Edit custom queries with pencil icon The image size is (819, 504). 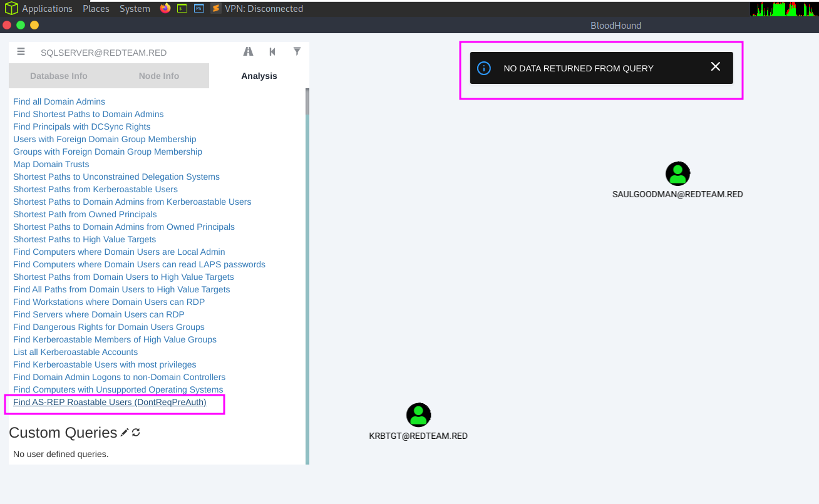coord(125,433)
